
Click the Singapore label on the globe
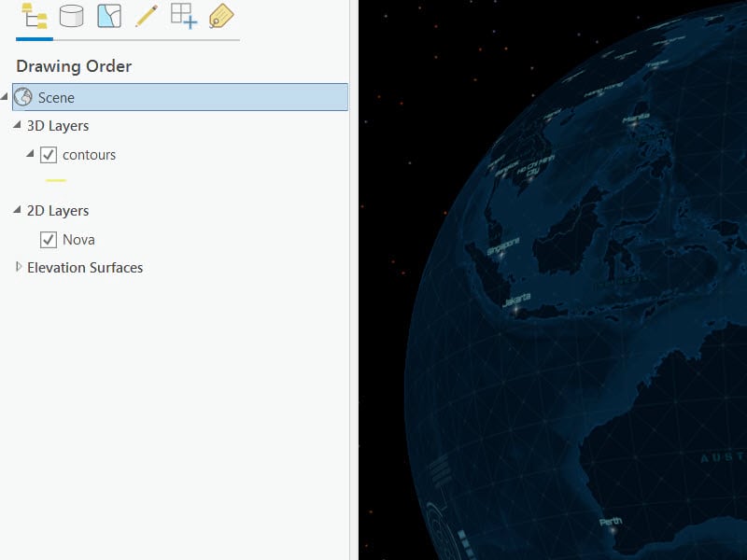pyautogui.click(x=503, y=246)
